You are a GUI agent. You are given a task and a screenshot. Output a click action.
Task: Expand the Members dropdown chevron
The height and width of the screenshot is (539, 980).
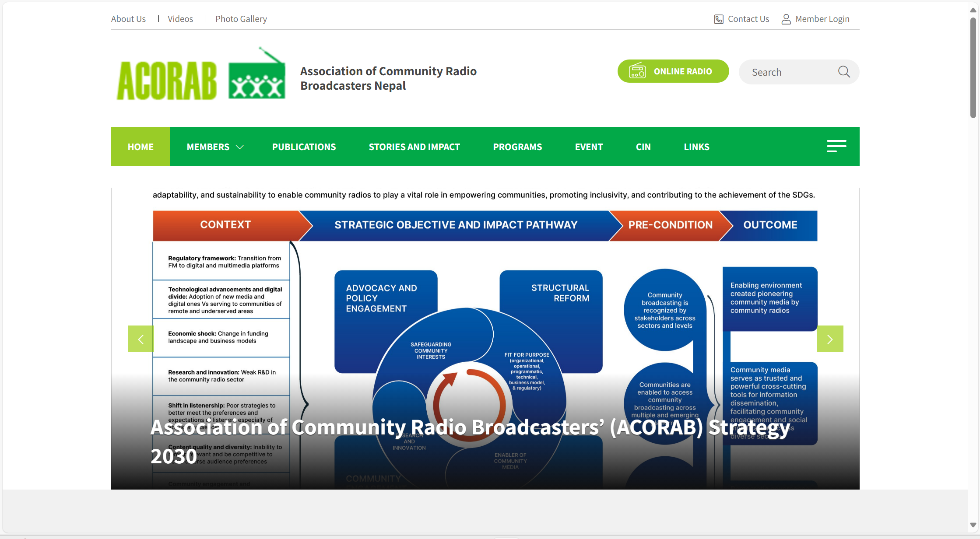240,147
